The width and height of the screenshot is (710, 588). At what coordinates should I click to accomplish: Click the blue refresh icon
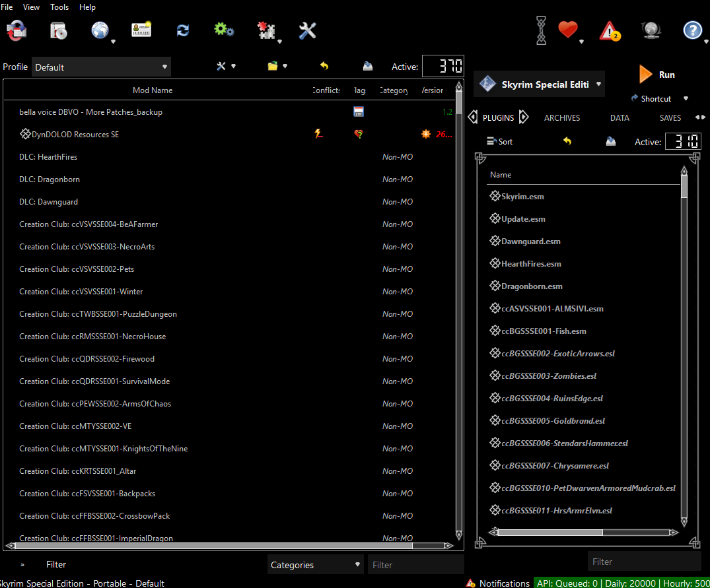tap(183, 30)
